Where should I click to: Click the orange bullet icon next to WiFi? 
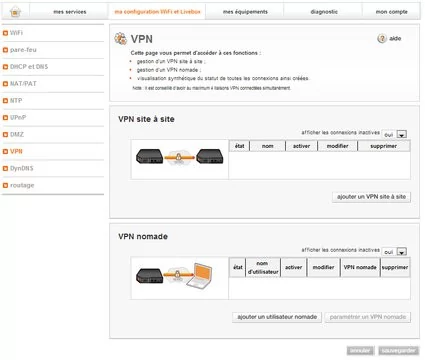(5, 33)
